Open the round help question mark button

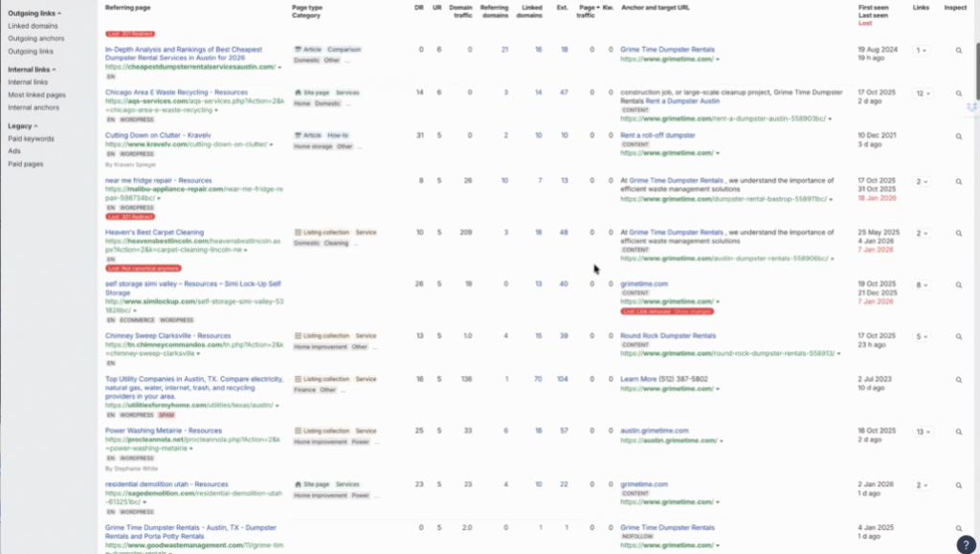(965, 543)
